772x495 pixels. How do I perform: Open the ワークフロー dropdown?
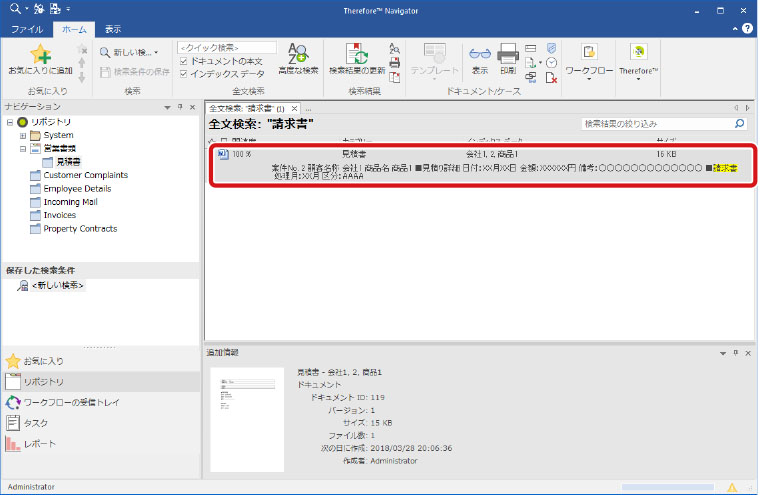point(589,62)
